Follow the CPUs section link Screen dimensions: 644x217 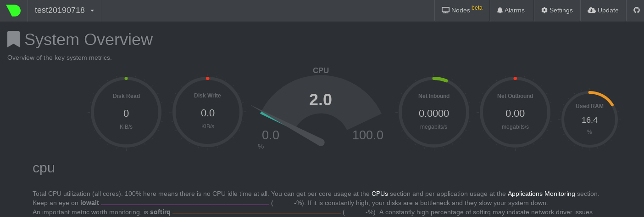[x=379, y=194]
